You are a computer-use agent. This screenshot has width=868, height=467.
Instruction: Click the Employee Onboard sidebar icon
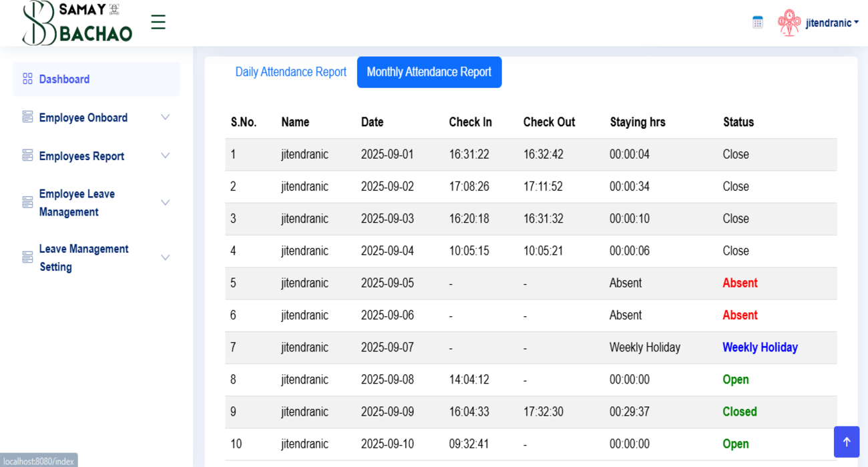coord(27,117)
